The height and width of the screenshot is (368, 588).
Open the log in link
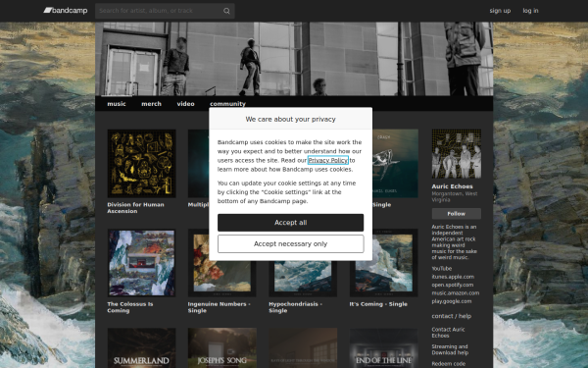pyautogui.click(x=530, y=11)
